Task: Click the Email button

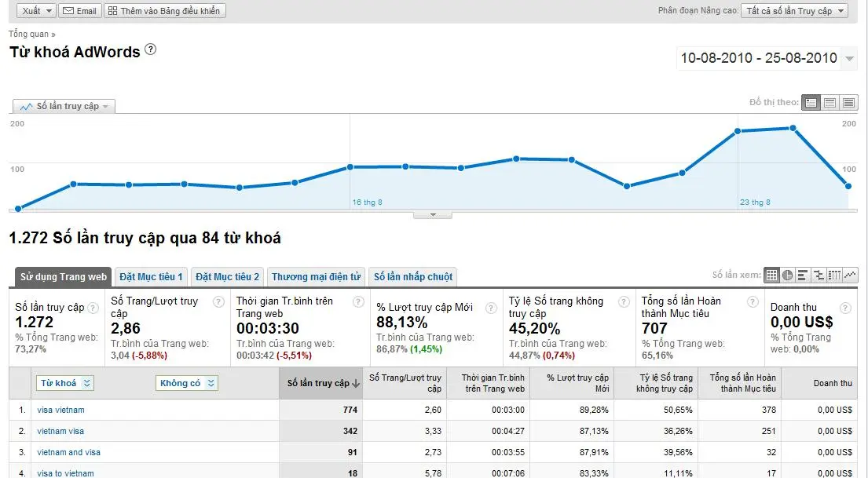Action: (79, 11)
